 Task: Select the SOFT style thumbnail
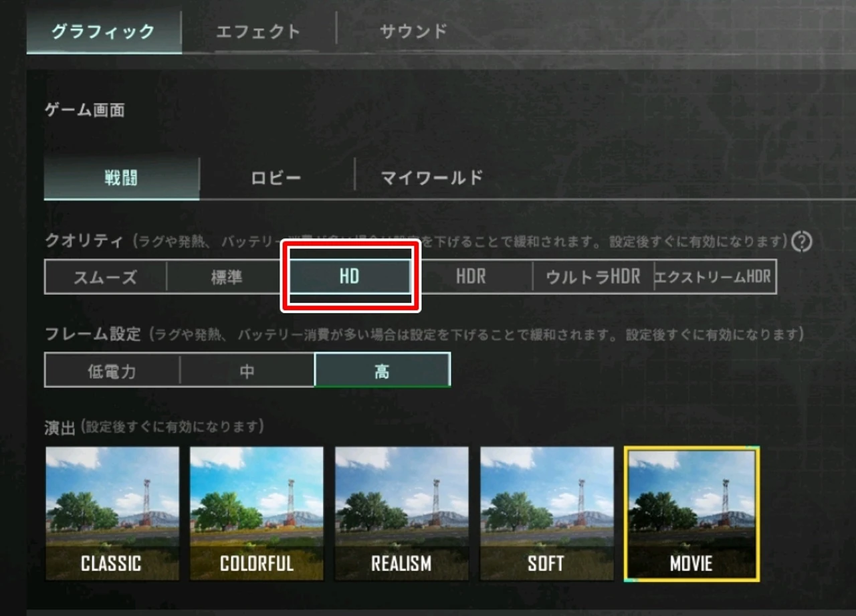pyautogui.click(x=546, y=514)
